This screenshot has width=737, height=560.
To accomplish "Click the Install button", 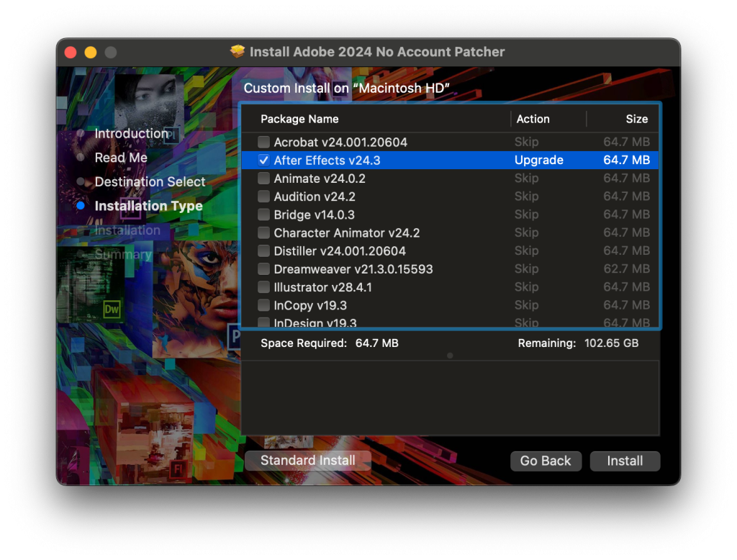I will (625, 461).
